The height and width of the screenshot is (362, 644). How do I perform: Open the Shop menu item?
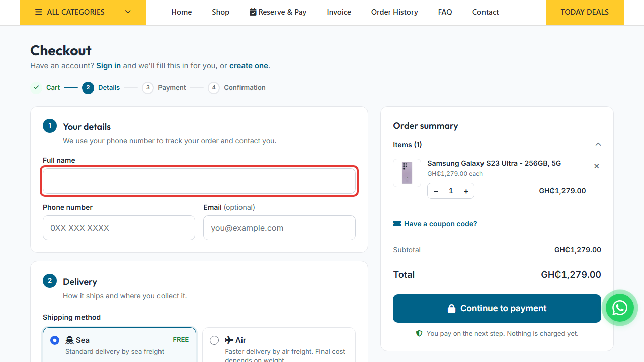[220, 12]
